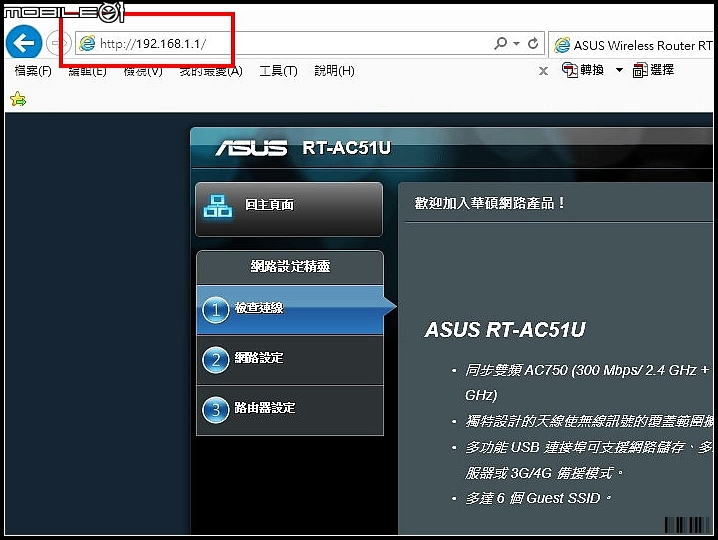Select step 2 網路設定
Screen dimensions: 718x540
pos(290,360)
